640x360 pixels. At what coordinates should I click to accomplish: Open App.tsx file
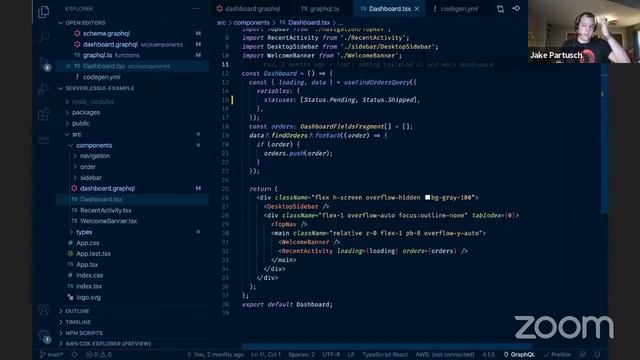[x=87, y=264]
